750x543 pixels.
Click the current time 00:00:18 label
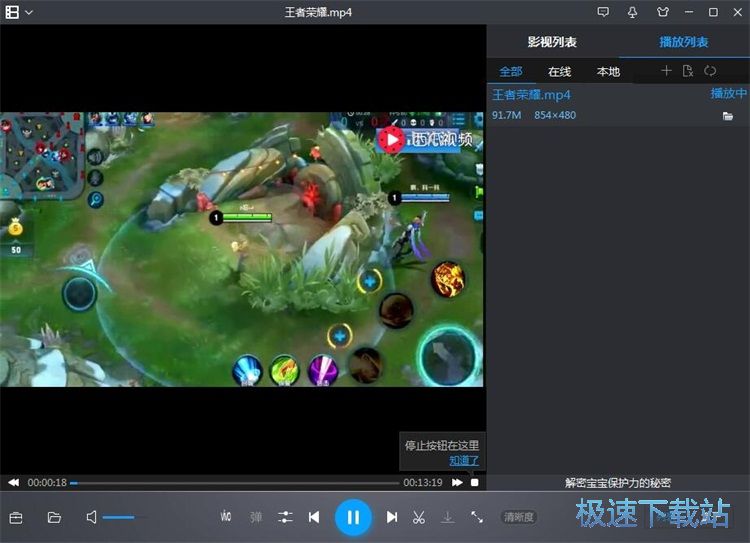click(47, 482)
